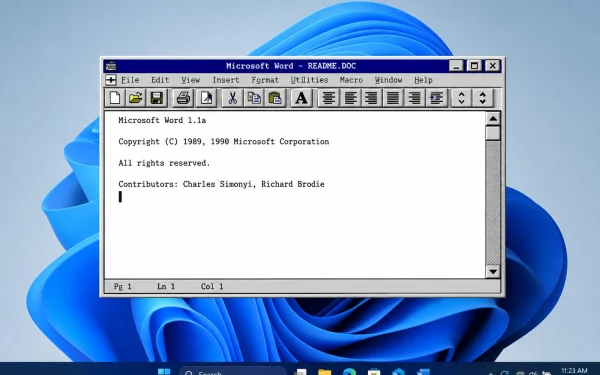Open the application control menu in the title bar

[x=111, y=66]
